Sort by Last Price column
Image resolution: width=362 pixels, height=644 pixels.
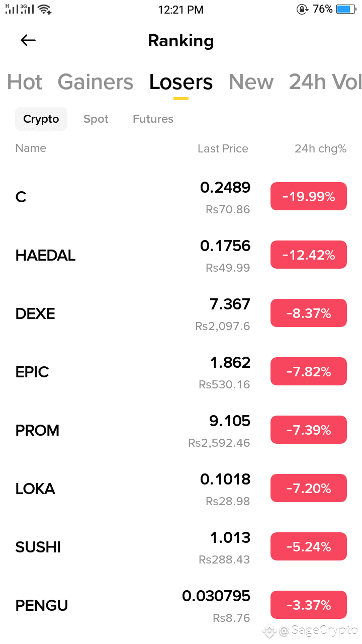click(x=223, y=148)
